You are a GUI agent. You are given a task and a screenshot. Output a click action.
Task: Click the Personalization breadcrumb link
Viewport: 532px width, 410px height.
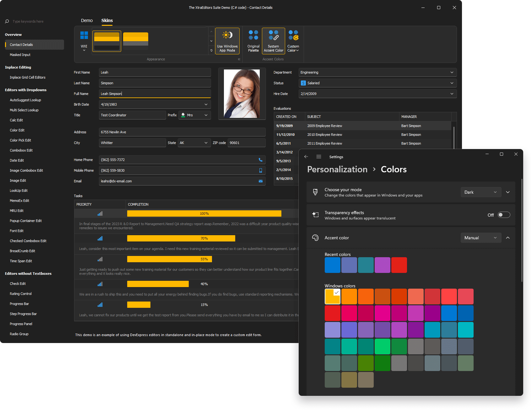tap(337, 169)
